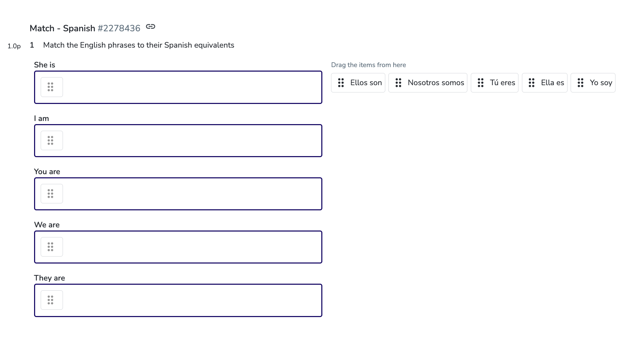Click the 'You are' label
This screenshot has height=356, width=644.
[47, 172]
